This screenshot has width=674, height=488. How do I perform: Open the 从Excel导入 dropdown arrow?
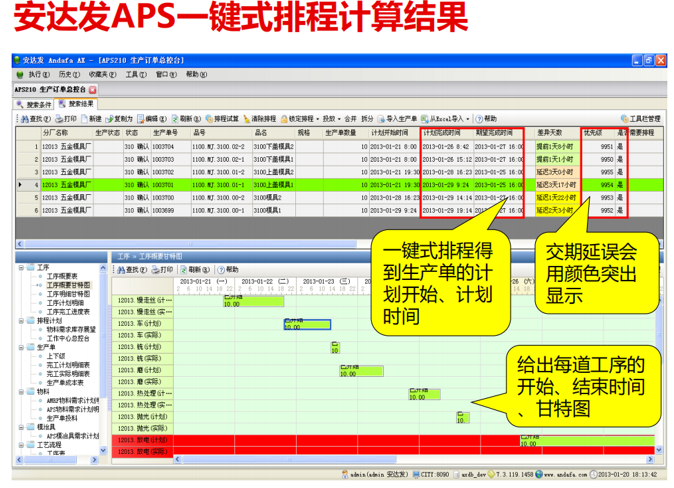(468, 119)
